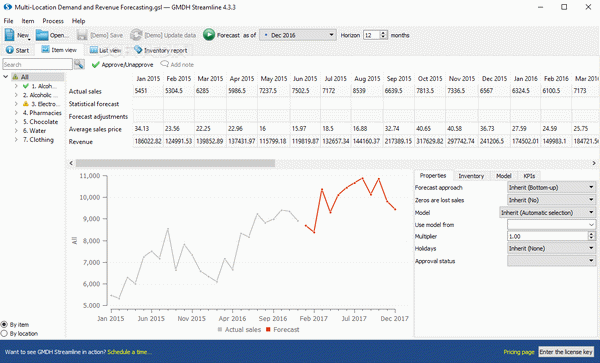Switch to the Item view tab
Screen dimensions: 600x363
[x=59, y=50]
